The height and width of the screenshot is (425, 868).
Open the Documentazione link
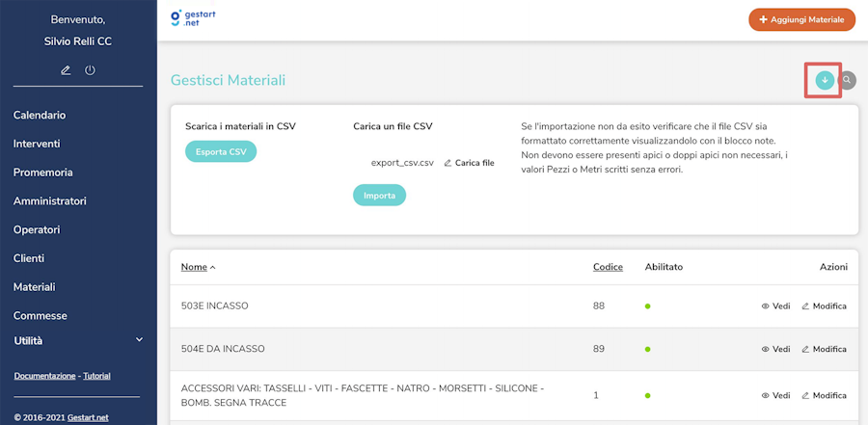pos(44,375)
